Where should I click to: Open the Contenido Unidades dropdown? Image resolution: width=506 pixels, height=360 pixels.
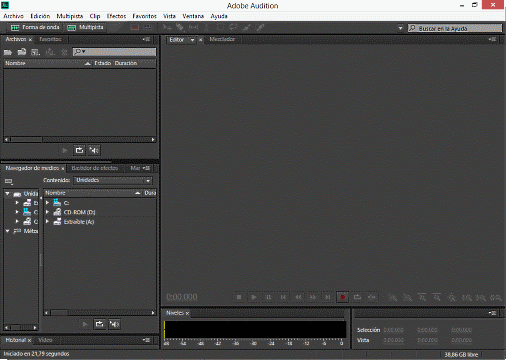(113, 180)
